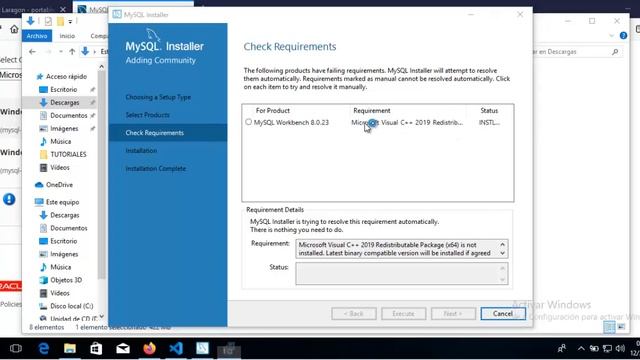Open Vídeos under Acceso rápido
Viewport: 640px width, 360px height.
[x=55, y=167]
